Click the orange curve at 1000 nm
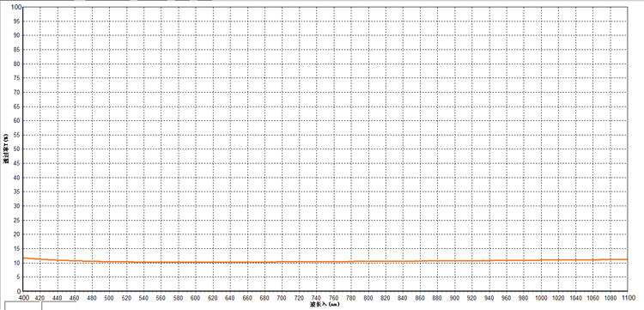The image size is (644, 310). (541, 260)
